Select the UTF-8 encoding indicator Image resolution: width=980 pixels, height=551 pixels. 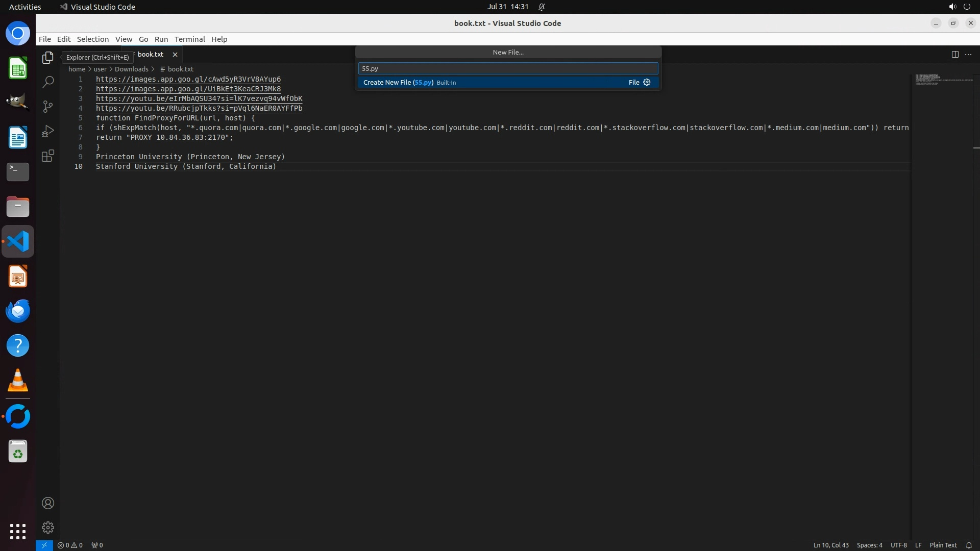point(898,545)
